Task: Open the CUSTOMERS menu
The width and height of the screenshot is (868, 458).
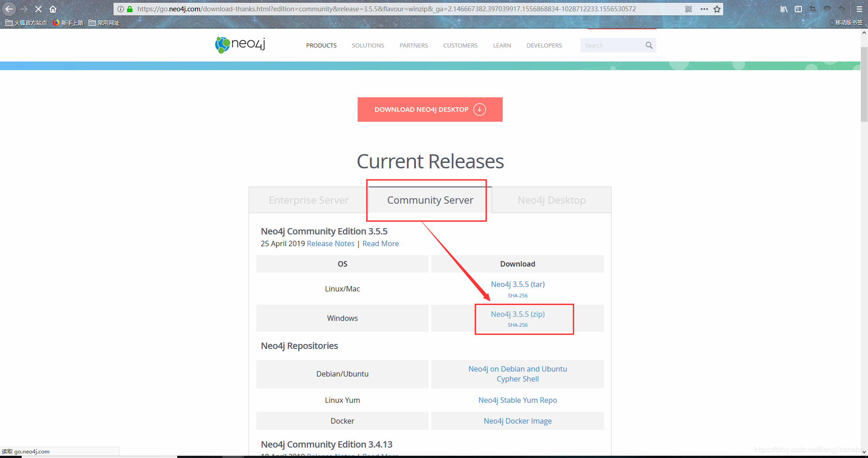Action: coord(460,45)
